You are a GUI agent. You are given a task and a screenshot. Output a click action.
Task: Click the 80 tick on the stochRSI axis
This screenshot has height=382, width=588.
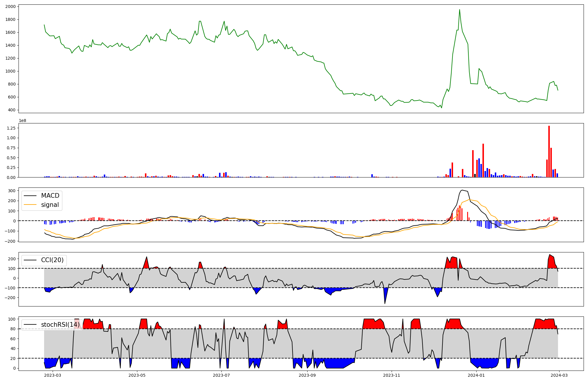[x=13, y=329]
